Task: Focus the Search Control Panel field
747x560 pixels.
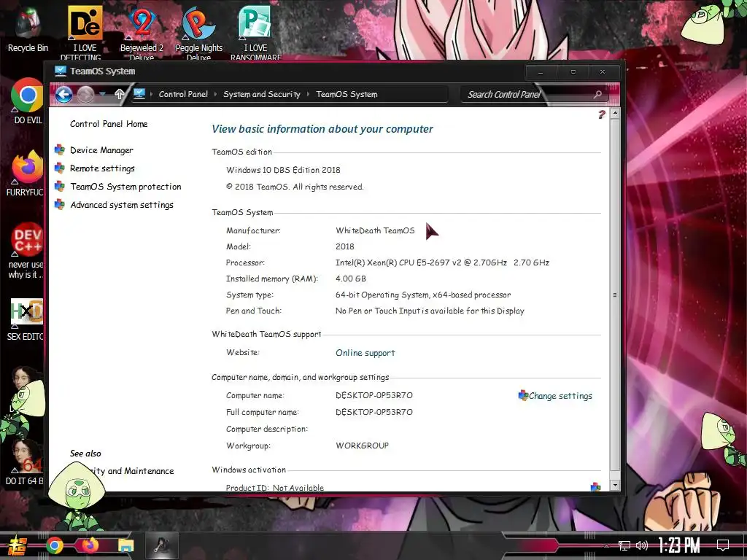Action: [x=527, y=94]
